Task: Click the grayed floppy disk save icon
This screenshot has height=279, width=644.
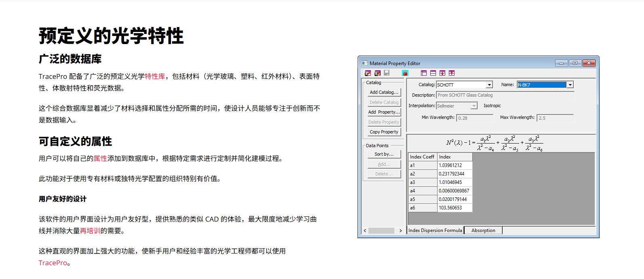Action: [387, 73]
